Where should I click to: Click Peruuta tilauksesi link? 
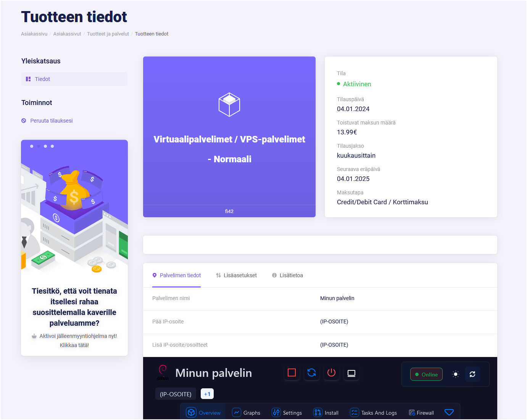(51, 121)
